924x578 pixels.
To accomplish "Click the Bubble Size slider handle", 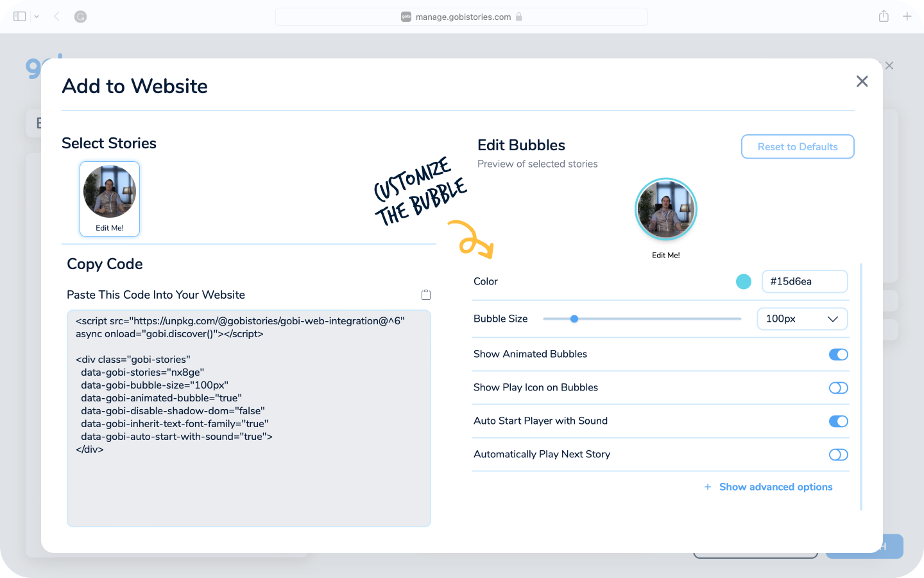I will [574, 319].
